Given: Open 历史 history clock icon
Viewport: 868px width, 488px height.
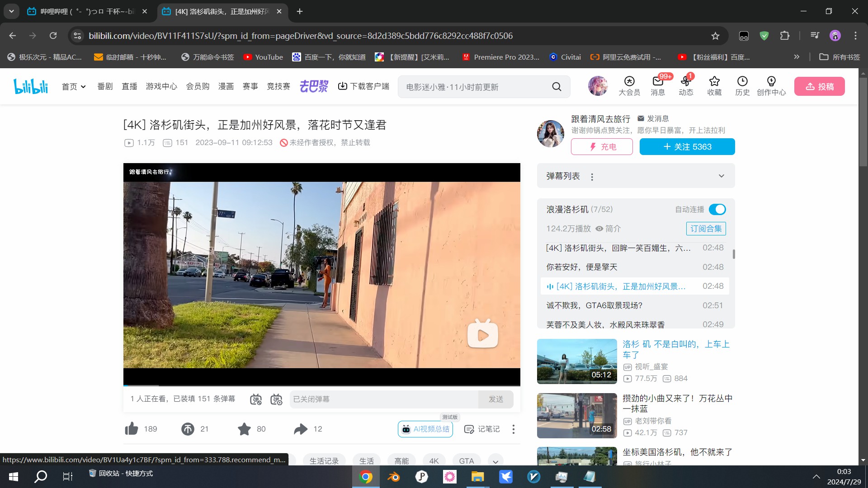Looking at the screenshot, I should (x=742, y=86).
